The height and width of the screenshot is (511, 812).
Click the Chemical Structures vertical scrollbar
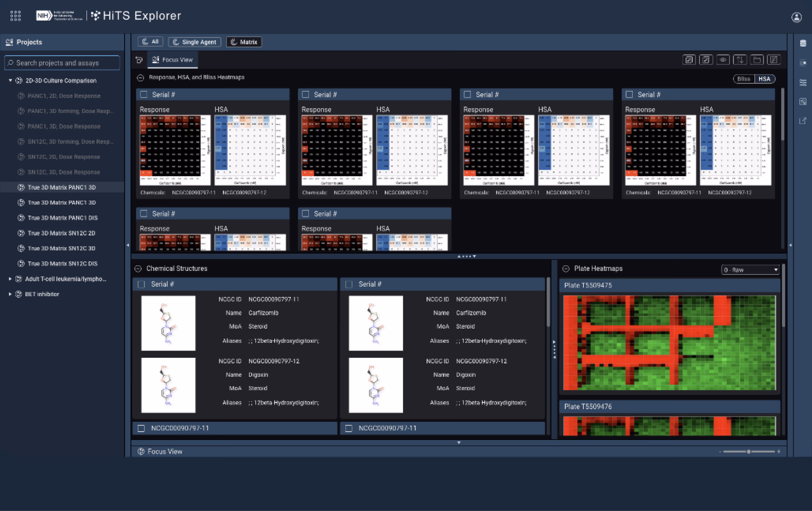click(x=548, y=302)
